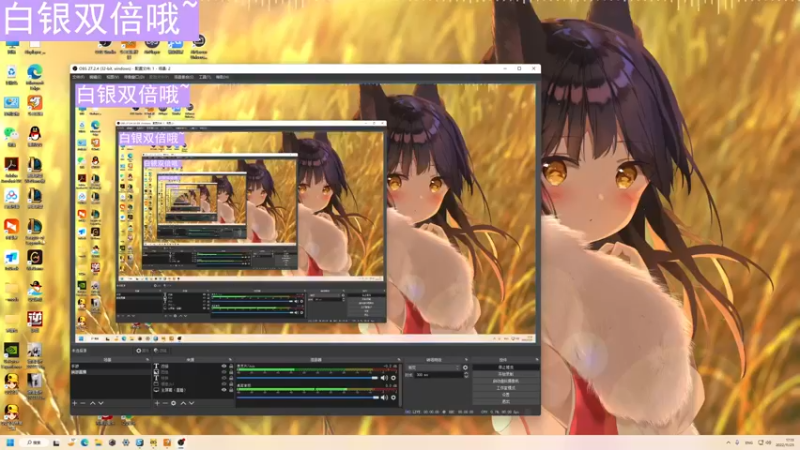The width and height of the screenshot is (800, 450).
Task: Open the 场景集合 (Scene Collection) menu
Action: click(183, 77)
